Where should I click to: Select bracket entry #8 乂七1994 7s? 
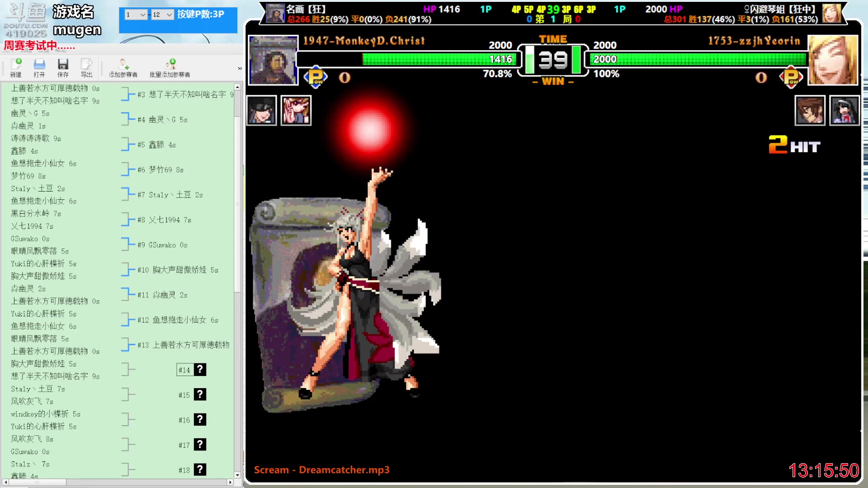164,220
